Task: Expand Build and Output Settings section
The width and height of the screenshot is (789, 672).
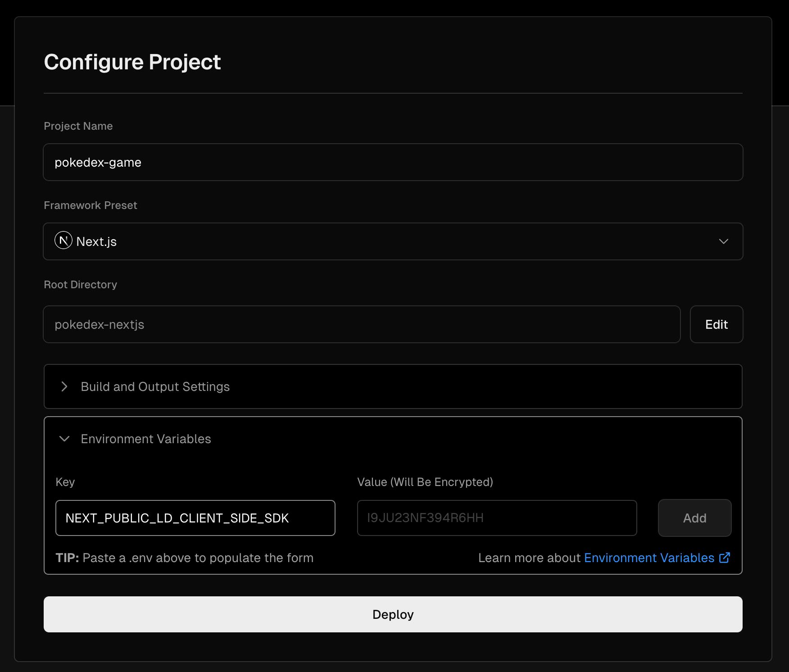Action: (x=393, y=386)
